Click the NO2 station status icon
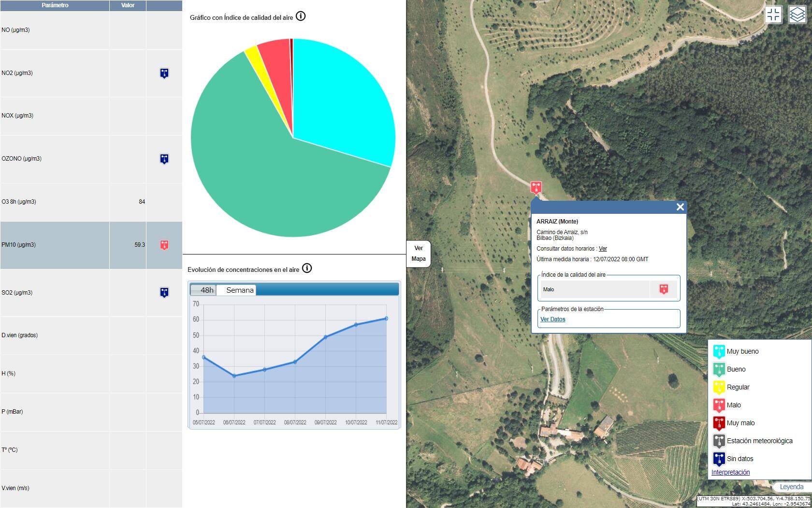This screenshot has width=812, height=508. pyautogui.click(x=164, y=73)
